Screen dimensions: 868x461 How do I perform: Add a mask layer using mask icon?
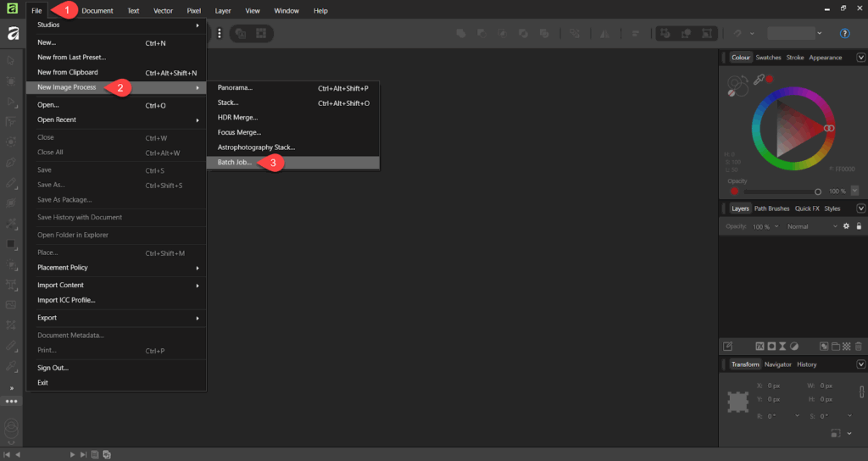(771, 347)
